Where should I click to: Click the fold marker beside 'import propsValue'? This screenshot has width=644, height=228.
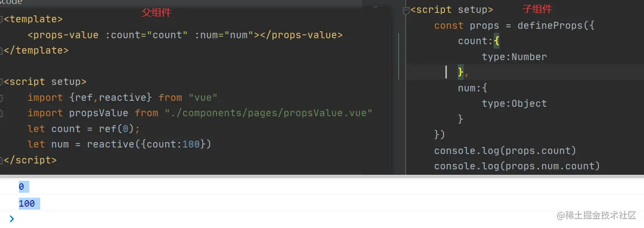point(1,113)
